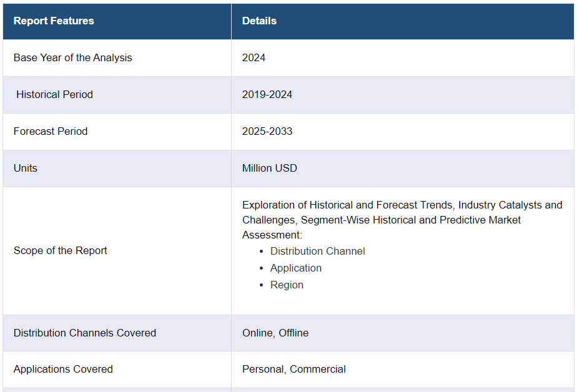Click the Million USD value

click(270, 168)
